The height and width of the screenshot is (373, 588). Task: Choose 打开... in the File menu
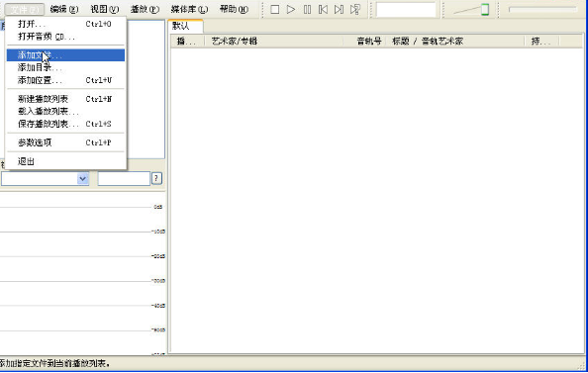tap(65, 24)
